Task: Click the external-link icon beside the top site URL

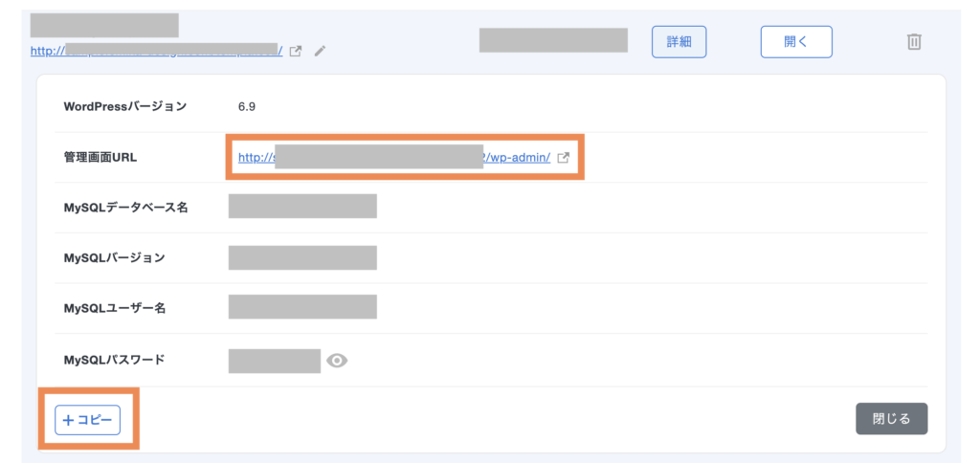Action: coord(296,52)
